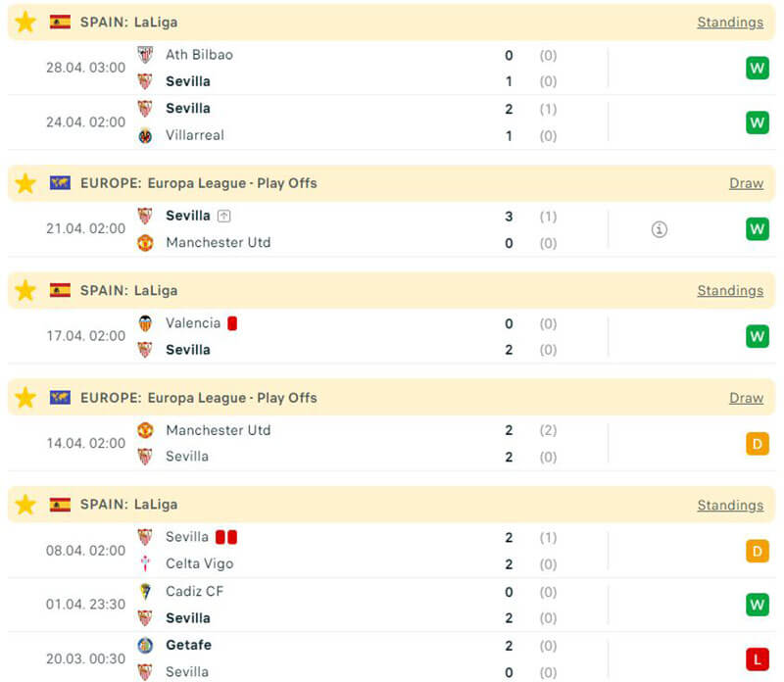Viewport: 784px width, 682px height.
Task: Click the Celta Vigo team crest
Action: [145, 563]
